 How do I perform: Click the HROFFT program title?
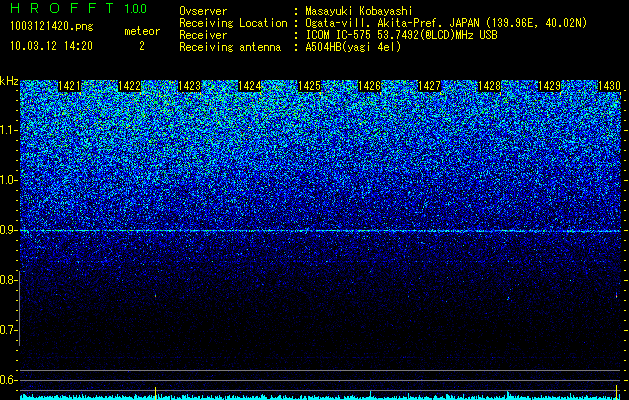[62, 8]
